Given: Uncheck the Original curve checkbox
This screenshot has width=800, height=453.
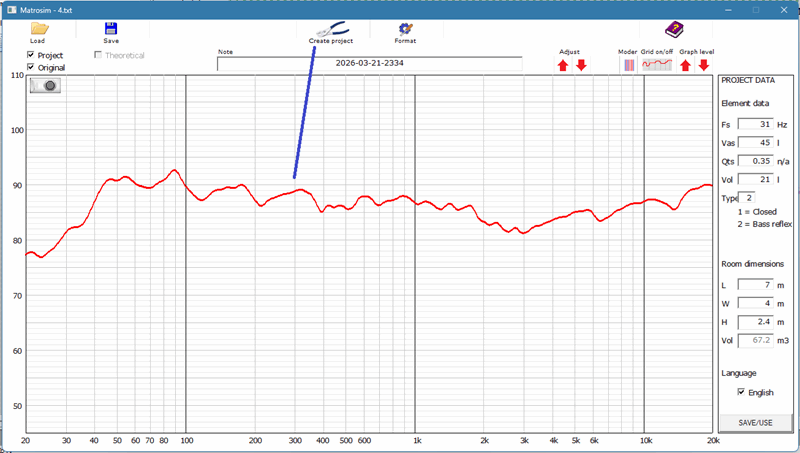Looking at the screenshot, I should (31, 67).
